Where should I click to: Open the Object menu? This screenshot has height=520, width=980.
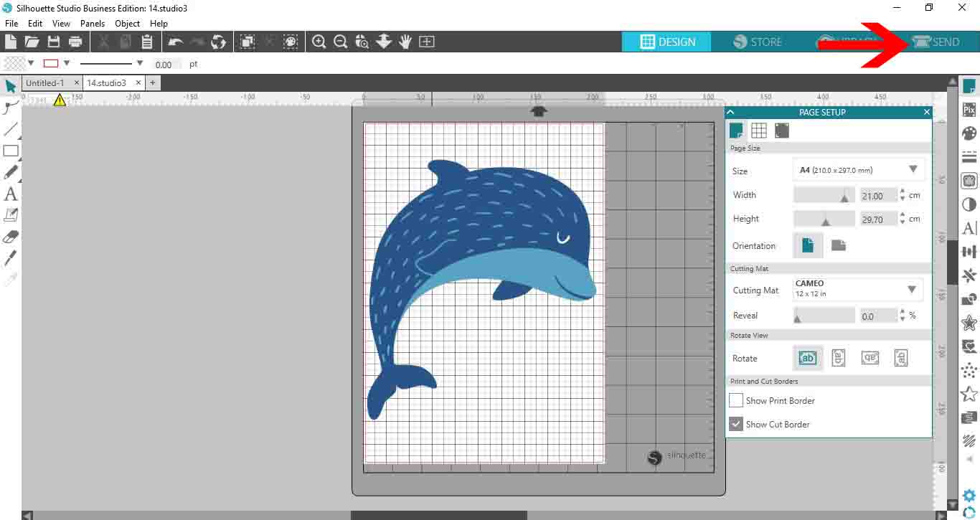pyautogui.click(x=128, y=23)
